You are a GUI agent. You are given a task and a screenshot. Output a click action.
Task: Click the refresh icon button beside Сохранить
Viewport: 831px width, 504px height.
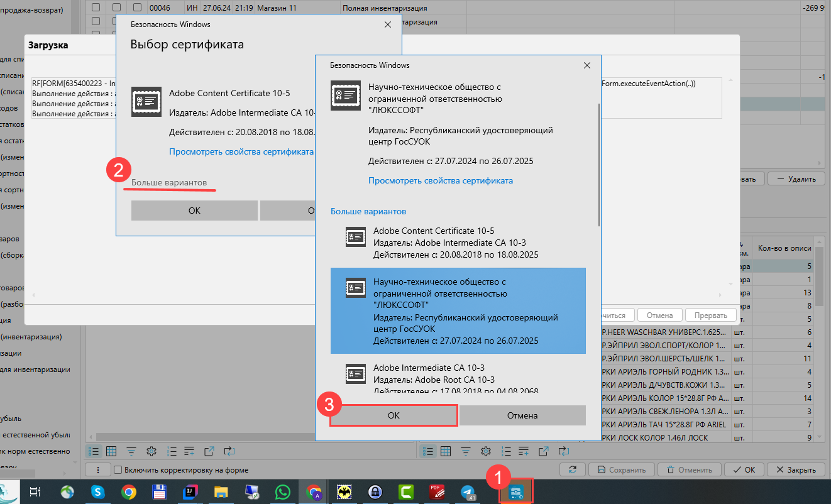[573, 469]
